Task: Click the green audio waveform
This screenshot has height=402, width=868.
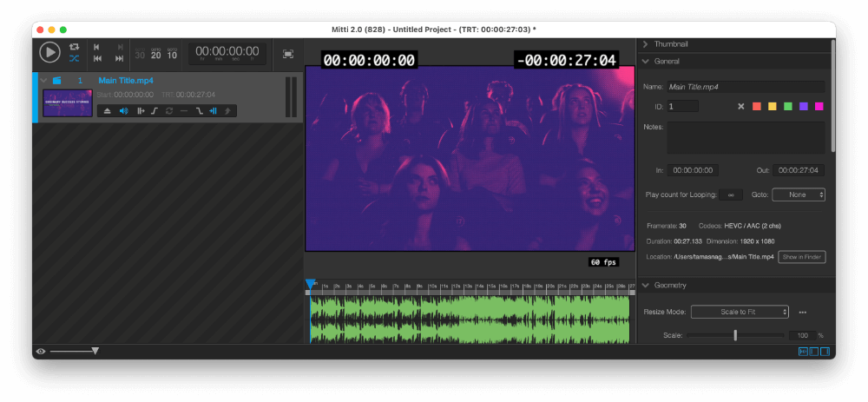Action: 470,320
